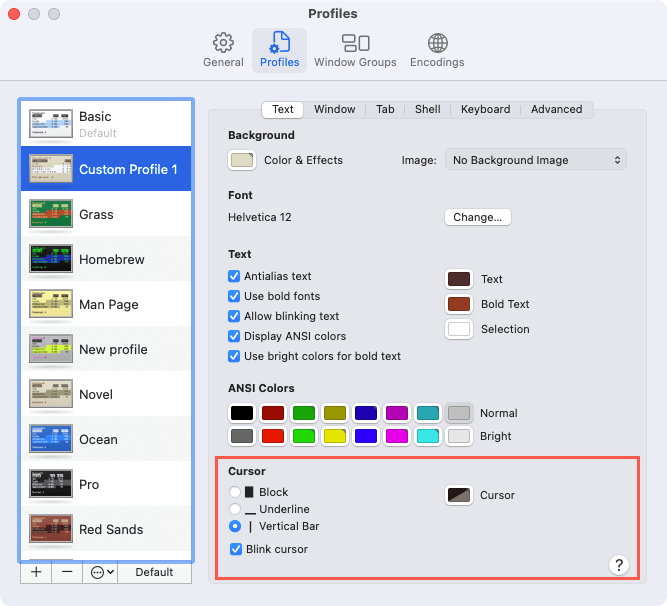
Task: Open the Selection color swatch
Action: (459, 329)
